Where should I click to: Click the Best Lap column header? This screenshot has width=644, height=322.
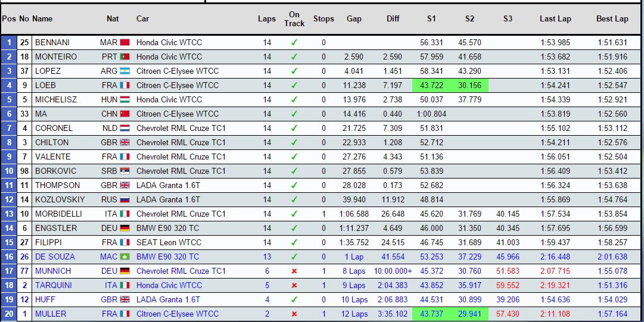[612, 19]
